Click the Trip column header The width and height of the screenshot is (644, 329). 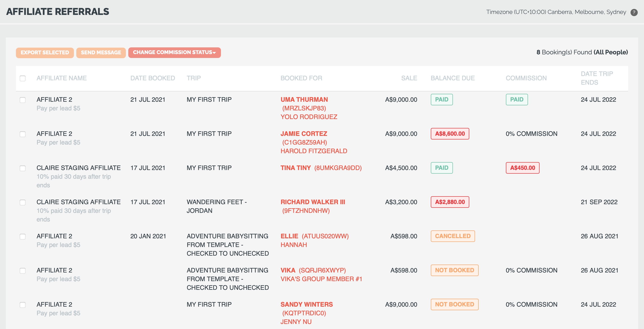(x=194, y=78)
